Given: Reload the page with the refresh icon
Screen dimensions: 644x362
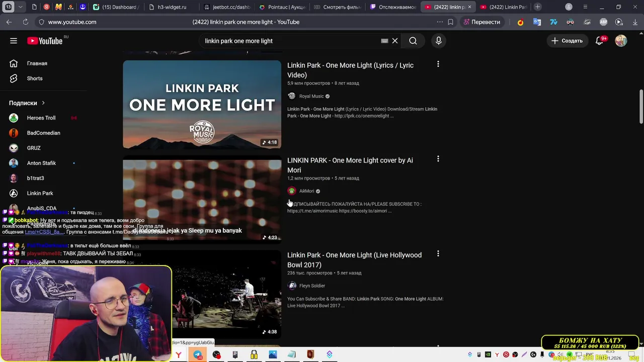Looking at the screenshot, I should tap(26, 22).
